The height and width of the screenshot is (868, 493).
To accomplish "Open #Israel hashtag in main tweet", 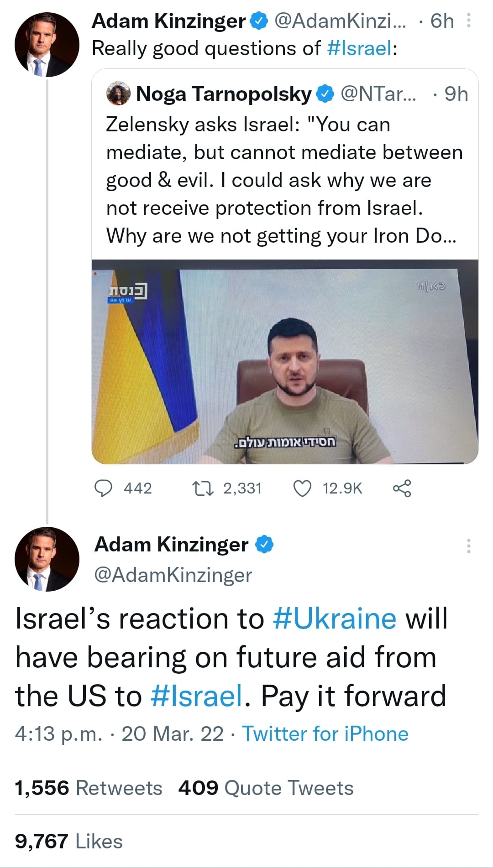I will 196,696.
